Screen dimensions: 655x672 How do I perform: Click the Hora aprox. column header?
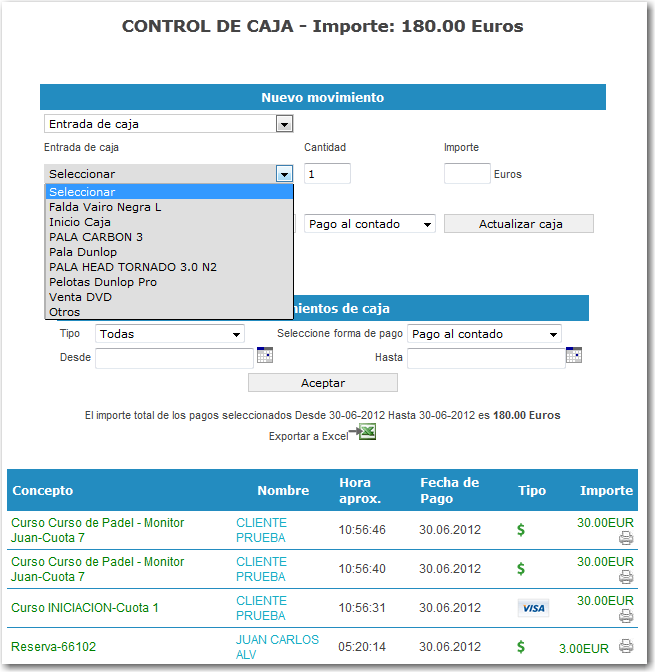pyautogui.click(x=360, y=490)
